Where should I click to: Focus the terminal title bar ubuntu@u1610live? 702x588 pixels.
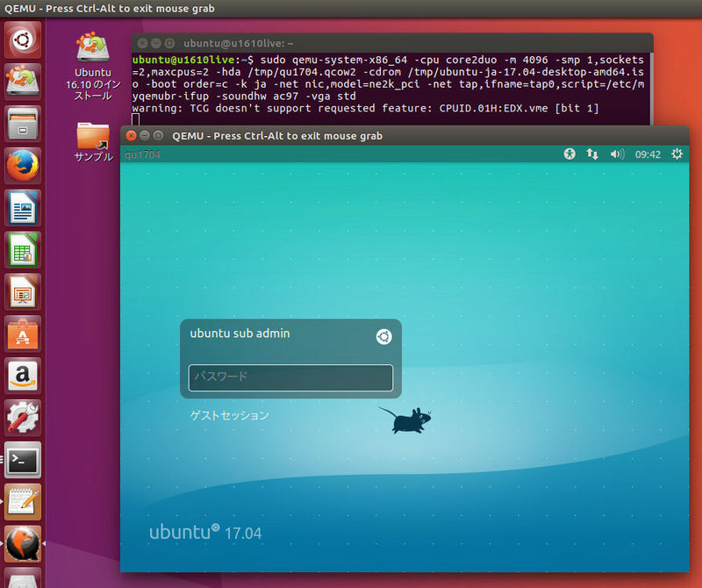392,43
